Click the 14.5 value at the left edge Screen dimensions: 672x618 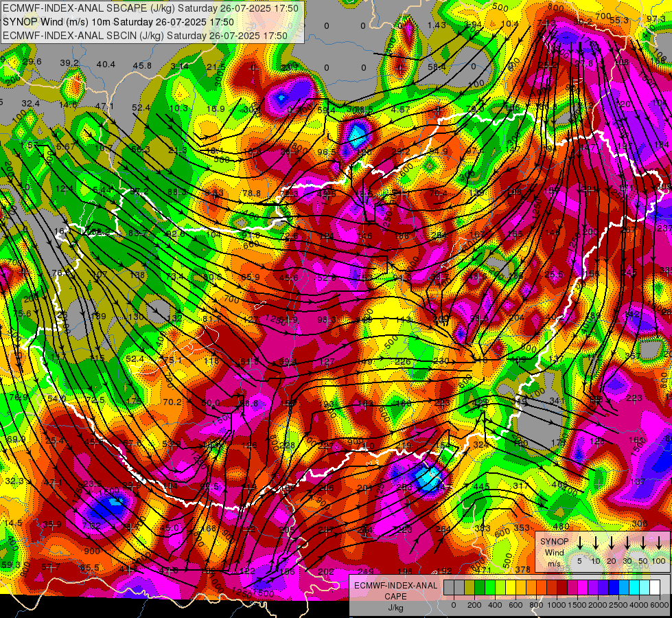[14, 523]
